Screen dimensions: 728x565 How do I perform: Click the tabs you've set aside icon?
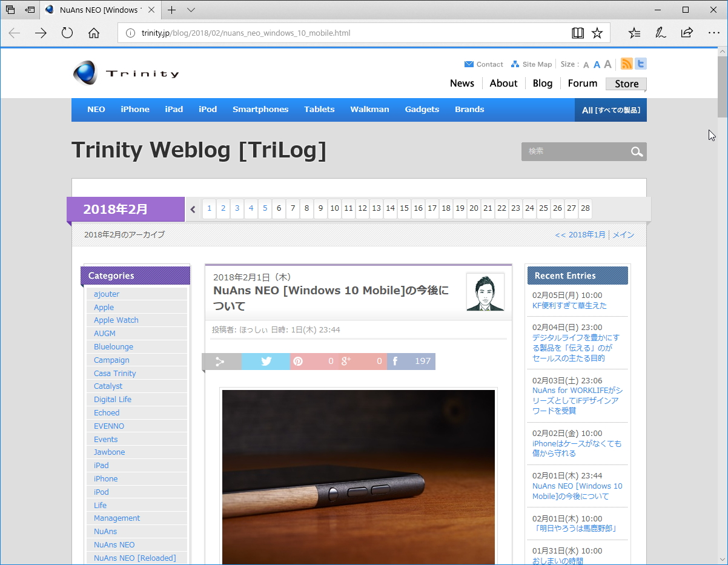click(x=10, y=10)
